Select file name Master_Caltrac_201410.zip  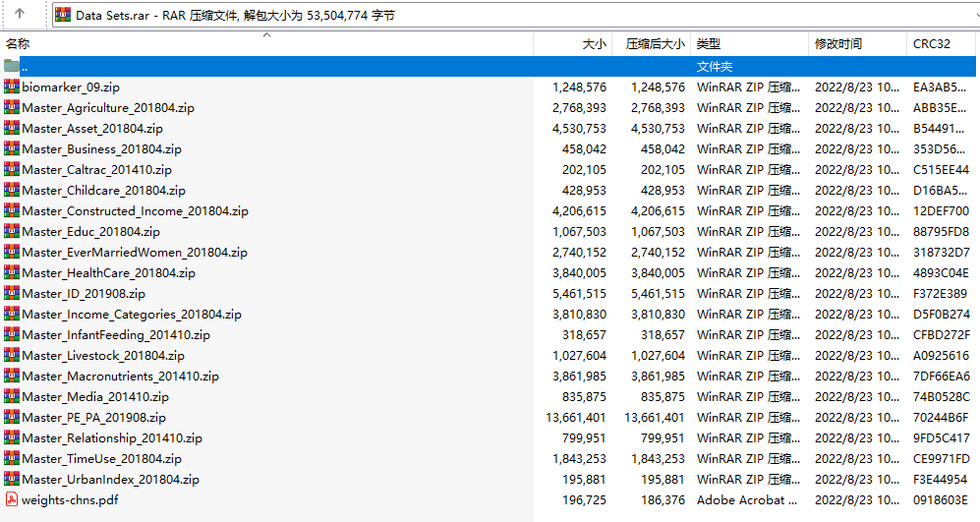pyautogui.click(x=97, y=169)
